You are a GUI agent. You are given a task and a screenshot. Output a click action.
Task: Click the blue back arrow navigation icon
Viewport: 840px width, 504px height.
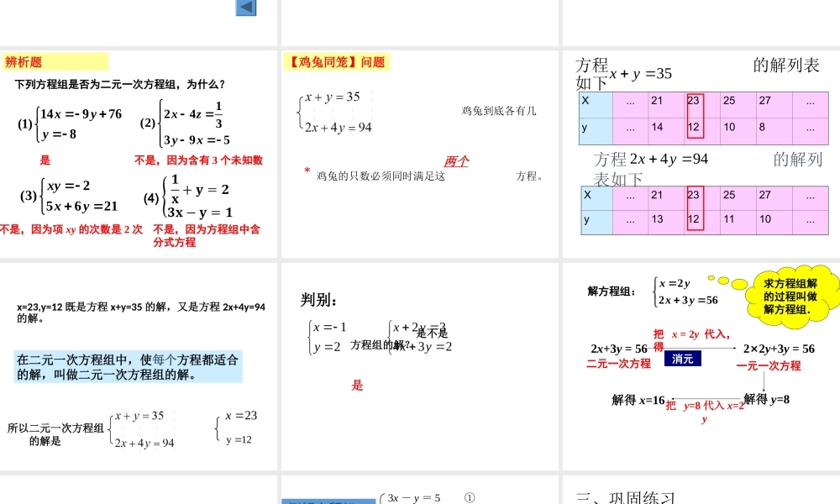tap(244, 8)
